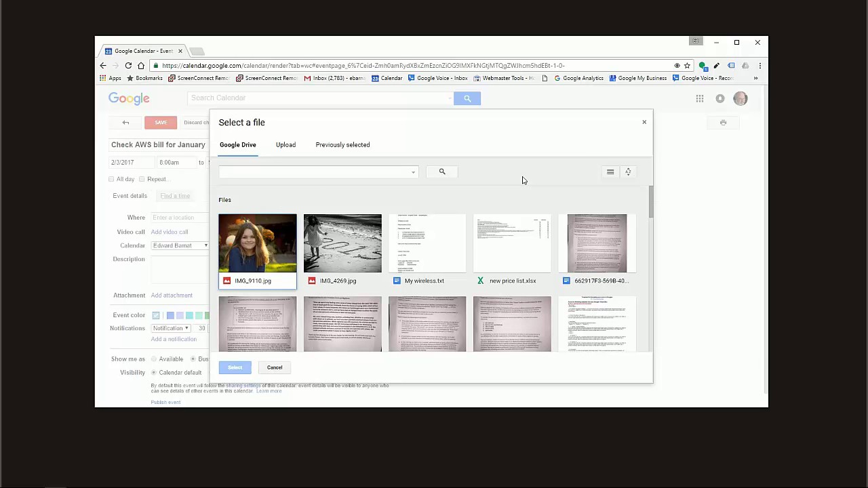This screenshot has height=488, width=868.
Task: Click the Cancel button in dialog
Action: [x=275, y=367]
